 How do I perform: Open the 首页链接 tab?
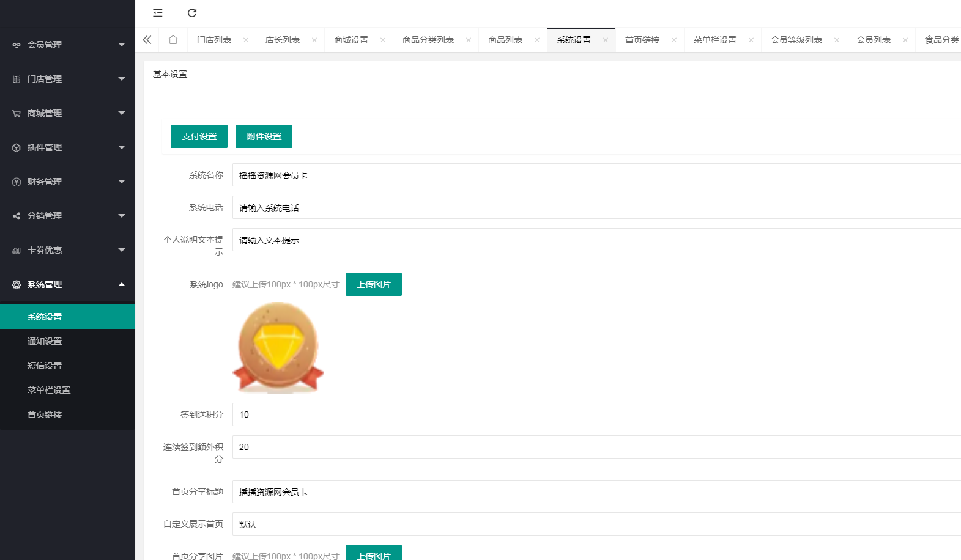pos(642,40)
